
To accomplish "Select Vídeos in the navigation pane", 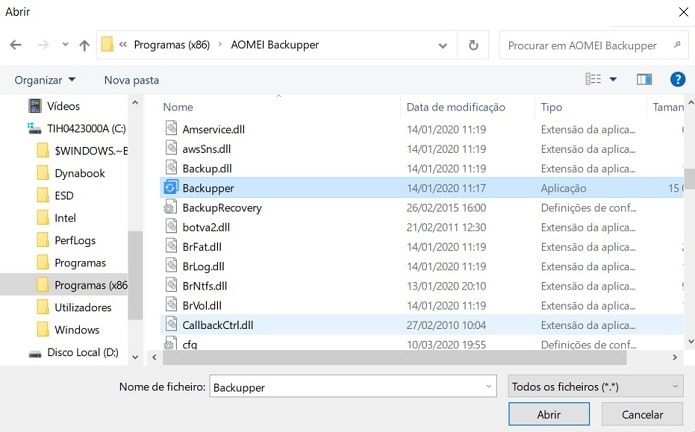I will pos(63,106).
